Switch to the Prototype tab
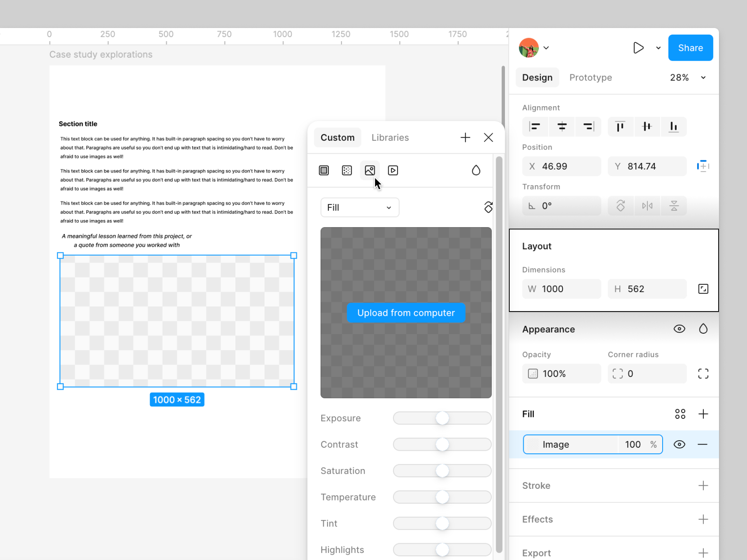747x560 pixels. click(x=590, y=77)
